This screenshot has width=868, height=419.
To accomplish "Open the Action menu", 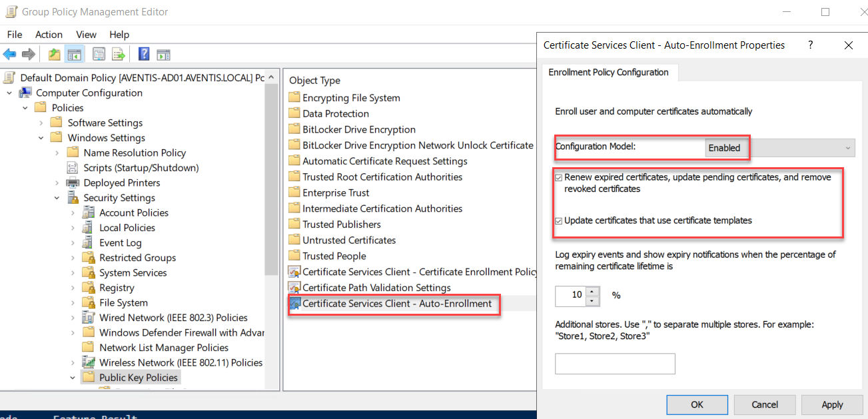I will (x=49, y=35).
